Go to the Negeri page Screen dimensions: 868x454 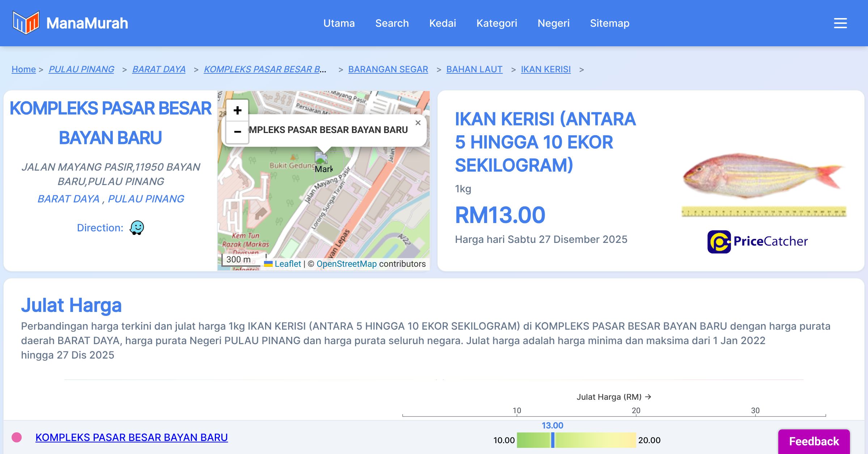[x=553, y=23]
